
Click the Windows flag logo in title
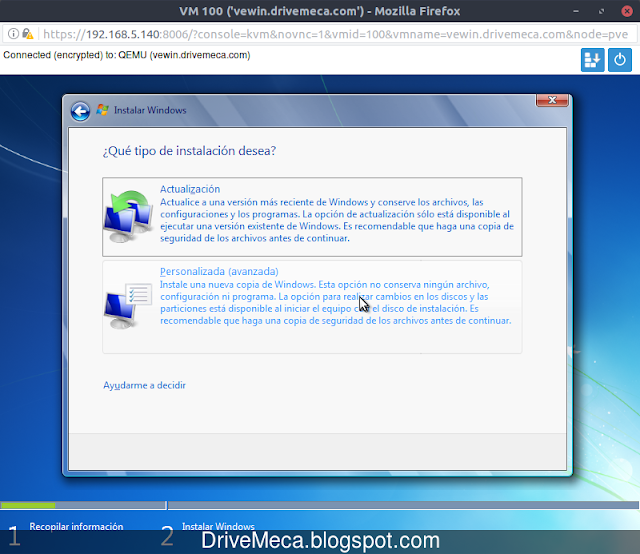click(102, 110)
